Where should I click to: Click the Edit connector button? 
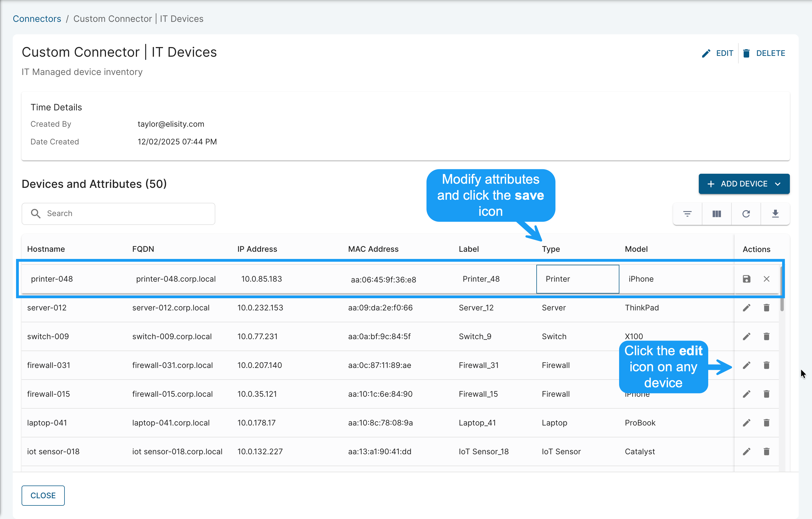717,53
